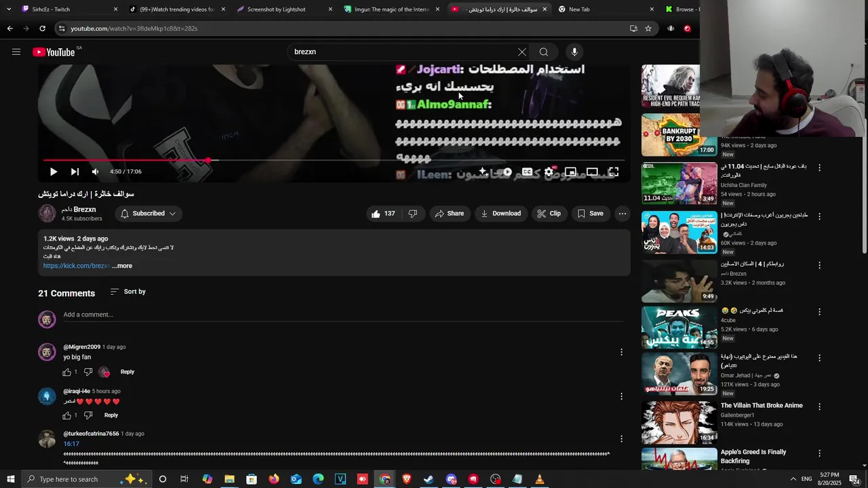The width and height of the screenshot is (868, 488).
Task: Toggle the autoplay switch in player
Action: pos(505,172)
